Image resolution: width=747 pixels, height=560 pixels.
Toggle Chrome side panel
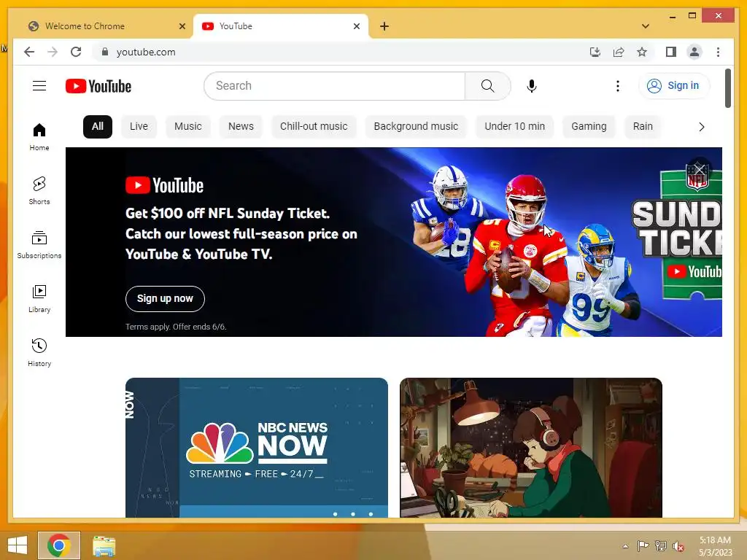pos(671,52)
